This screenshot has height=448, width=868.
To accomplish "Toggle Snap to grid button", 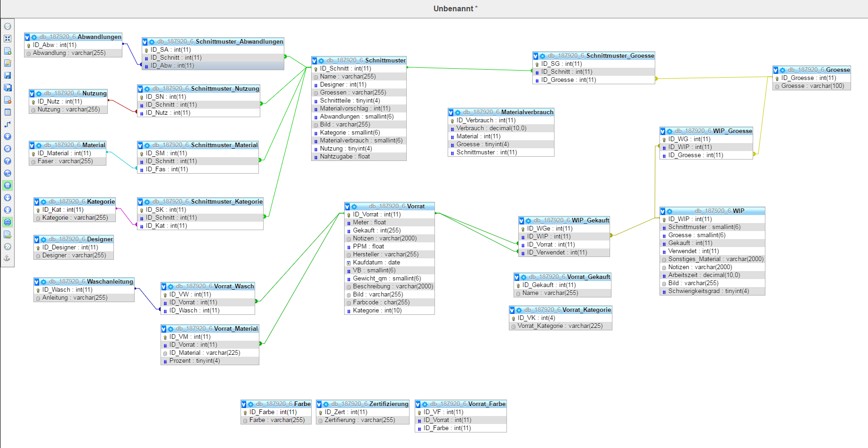I will (x=8, y=185).
